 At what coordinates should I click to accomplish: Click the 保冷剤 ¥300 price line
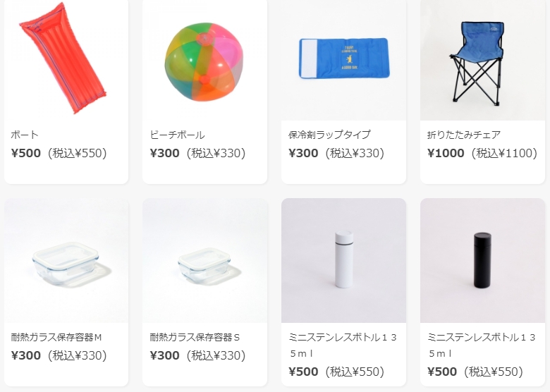click(x=337, y=153)
